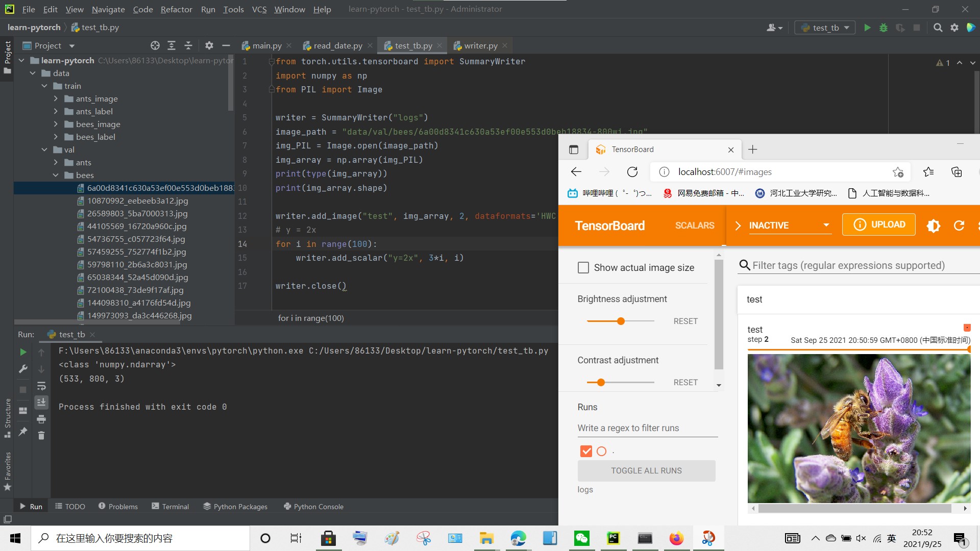This screenshot has width=980, height=551.
Task: Open the SCALARS tab in TensorBoard
Action: click(x=695, y=226)
